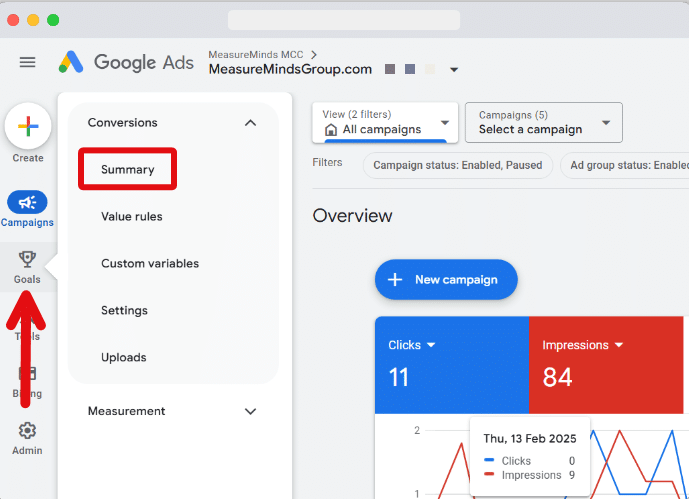This screenshot has height=499, width=689.
Task: Open the Goals trophy section
Action: pos(27,267)
